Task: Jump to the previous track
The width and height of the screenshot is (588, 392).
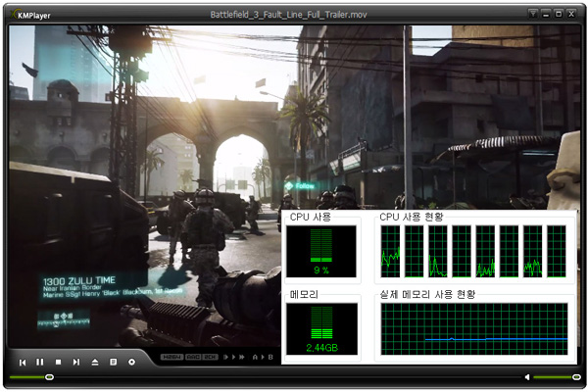Action: (x=23, y=362)
